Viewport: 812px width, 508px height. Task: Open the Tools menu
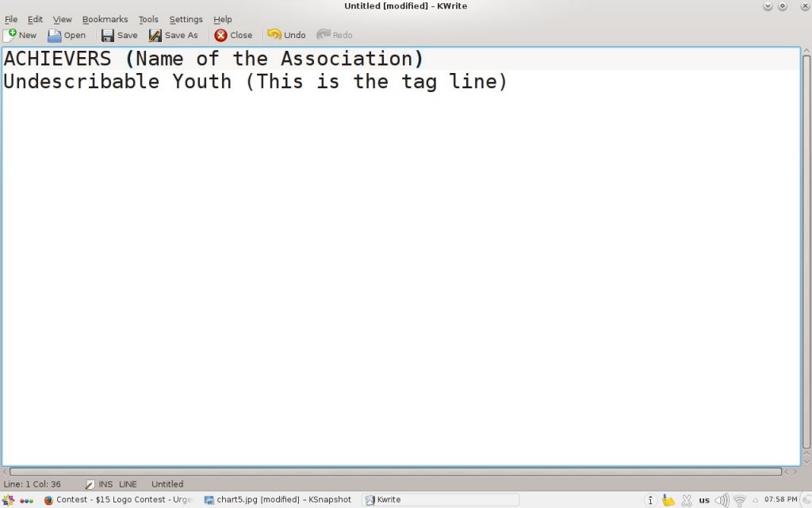coord(148,19)
